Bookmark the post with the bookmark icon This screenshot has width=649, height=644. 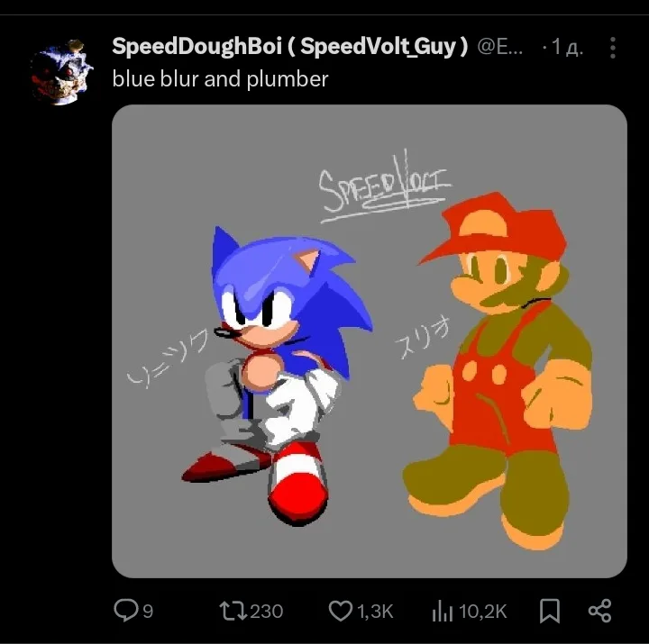549,612
